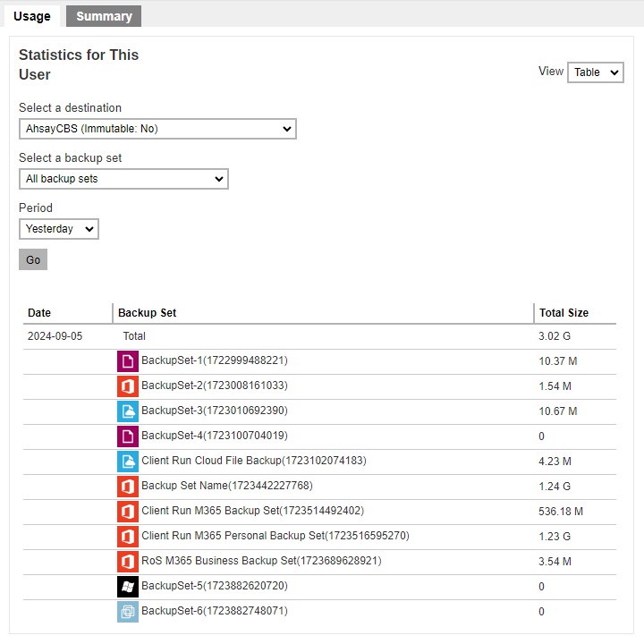Switch to the Usage tab
Viewport: 644px width, 644px height.
tap(32, 16)
